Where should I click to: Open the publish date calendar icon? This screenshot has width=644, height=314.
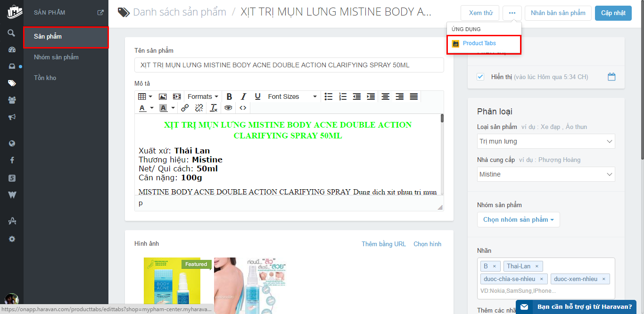coord(611,77)
